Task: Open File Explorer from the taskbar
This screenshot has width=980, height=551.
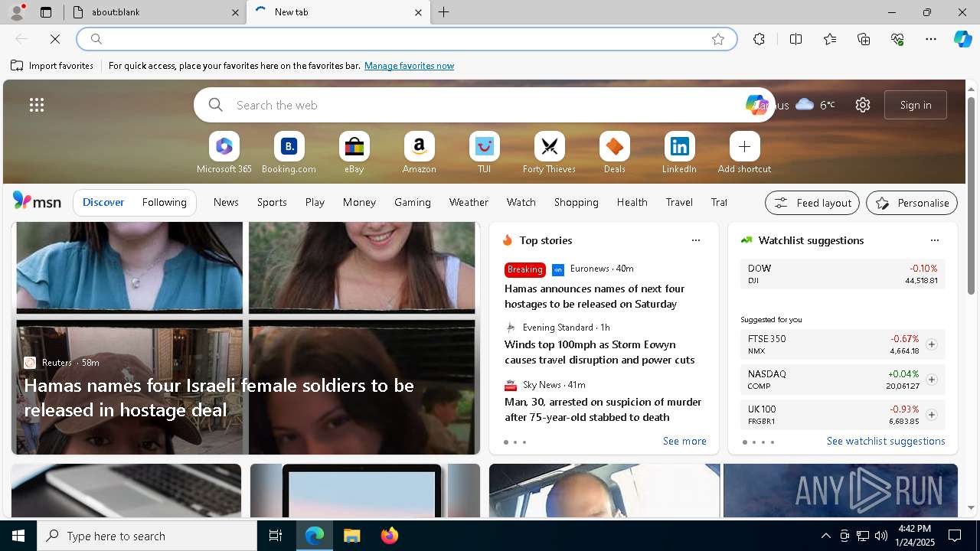Action: 351,536
